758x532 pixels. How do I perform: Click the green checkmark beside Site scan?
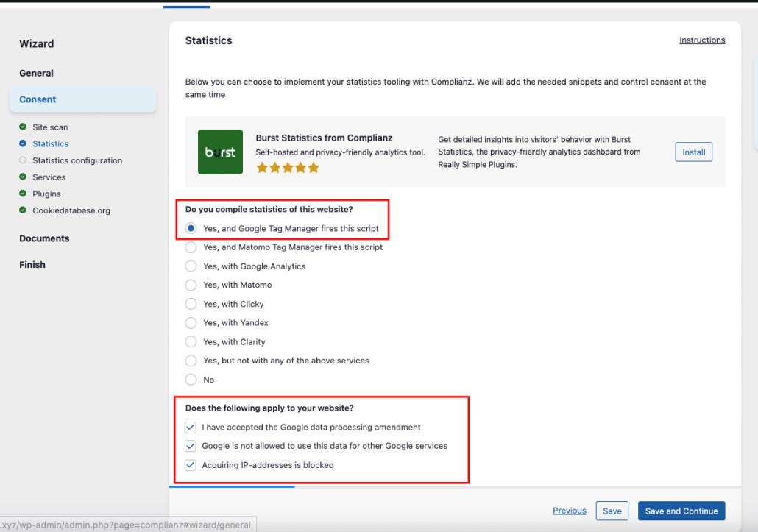tap(24, 127)
